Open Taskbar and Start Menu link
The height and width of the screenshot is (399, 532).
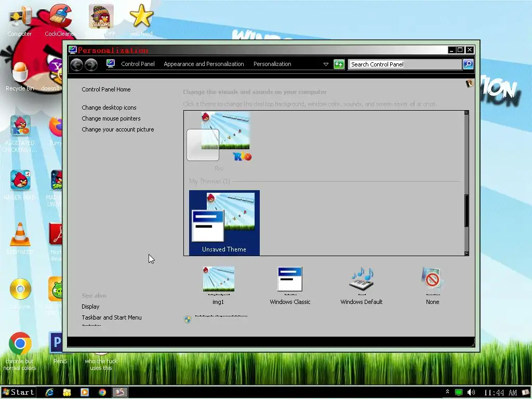112,317
